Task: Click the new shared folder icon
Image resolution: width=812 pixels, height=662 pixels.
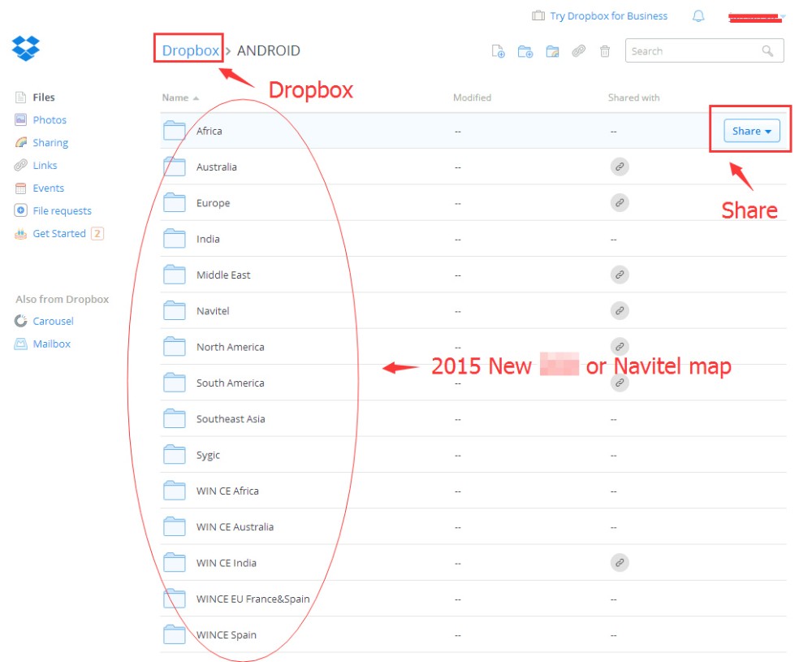Action: 552,51
